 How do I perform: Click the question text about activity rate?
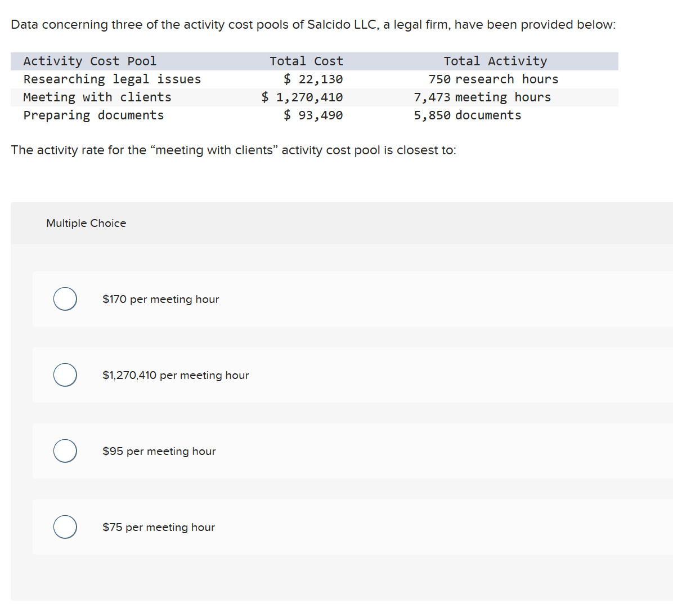pos(234,150)
